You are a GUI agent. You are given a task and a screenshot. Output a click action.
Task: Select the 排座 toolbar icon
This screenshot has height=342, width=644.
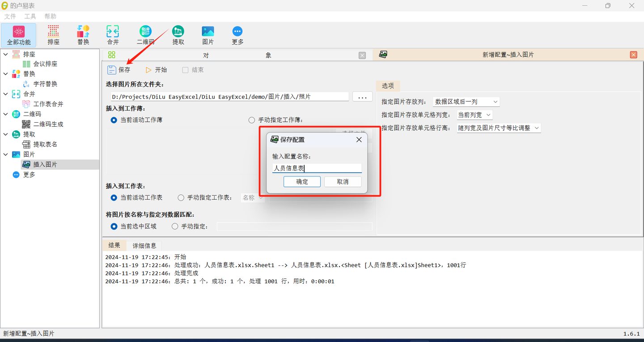[53, 35]
